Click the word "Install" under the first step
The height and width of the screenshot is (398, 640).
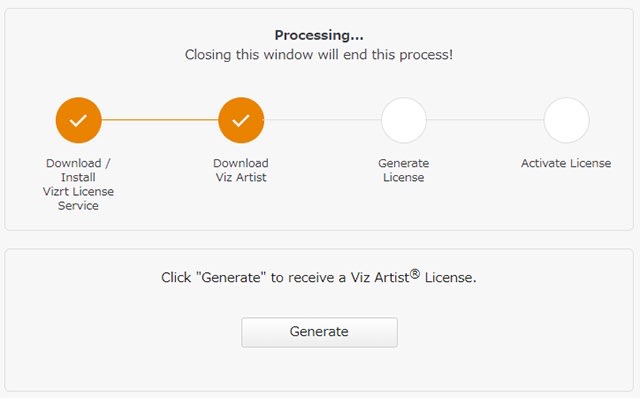tap(78, 177)
